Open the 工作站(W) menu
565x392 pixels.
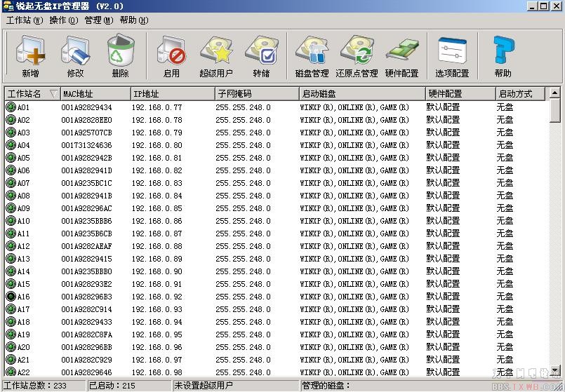25,20
